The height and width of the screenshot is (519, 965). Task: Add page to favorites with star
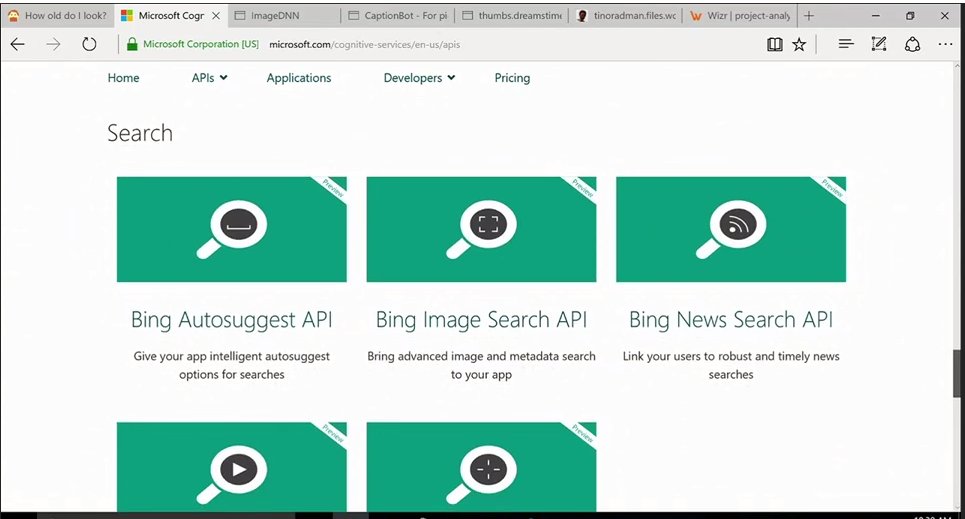pos(799,44)
